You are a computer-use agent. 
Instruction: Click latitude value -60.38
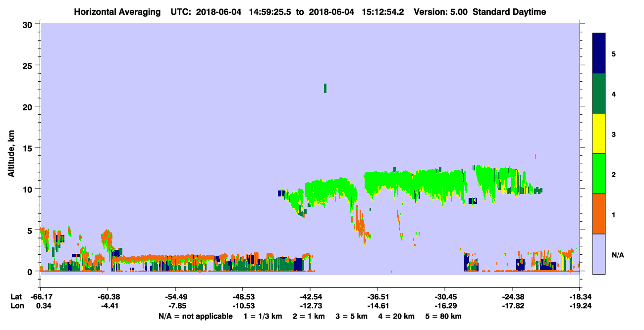click(107, 297)
